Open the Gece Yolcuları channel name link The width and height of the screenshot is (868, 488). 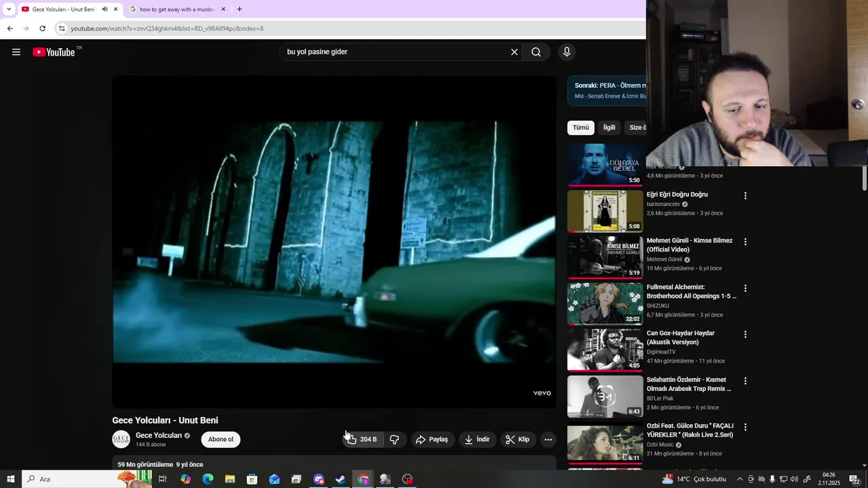(x=159, y=435)
